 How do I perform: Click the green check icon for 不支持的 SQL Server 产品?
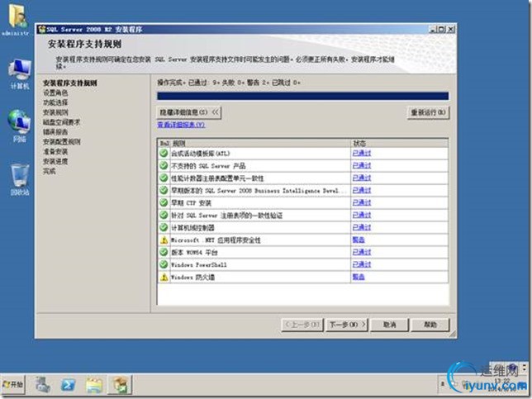pyautogui.click(x=164, y=165)
